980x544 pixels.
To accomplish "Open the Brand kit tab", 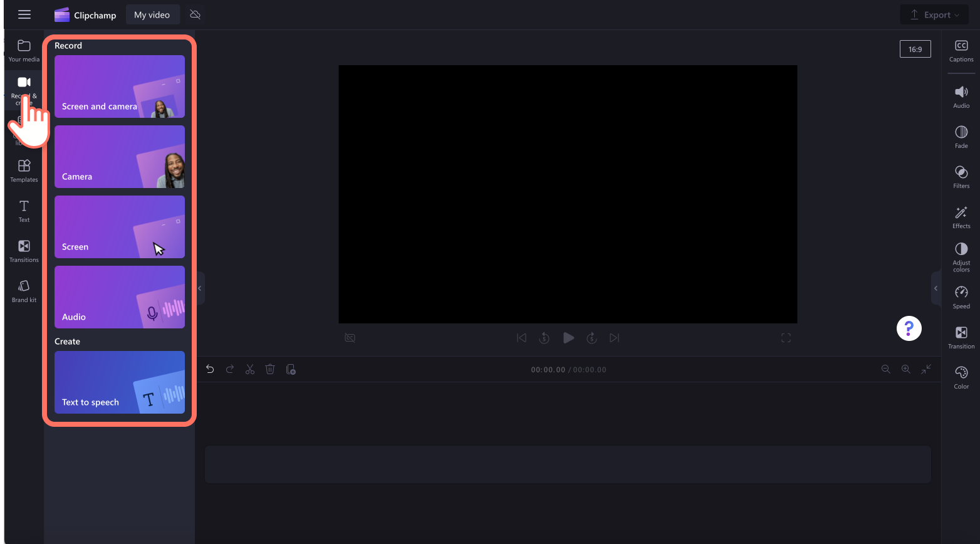I will point(24,291).
